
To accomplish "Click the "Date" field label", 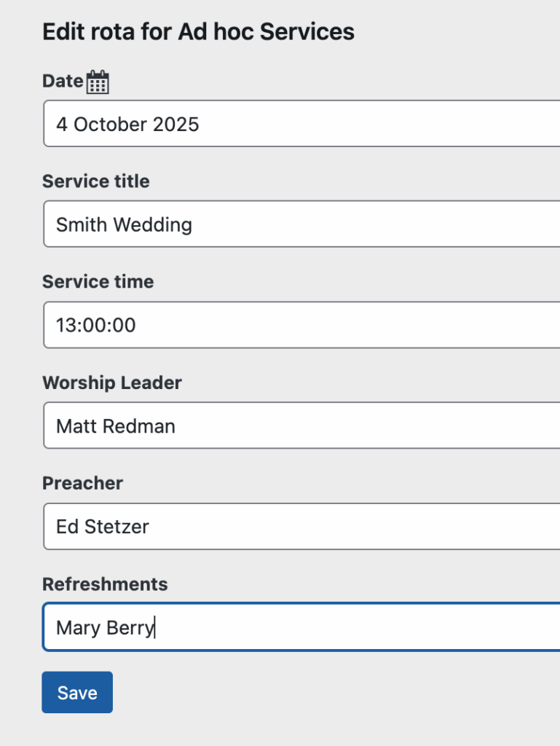I will [63, 81].
